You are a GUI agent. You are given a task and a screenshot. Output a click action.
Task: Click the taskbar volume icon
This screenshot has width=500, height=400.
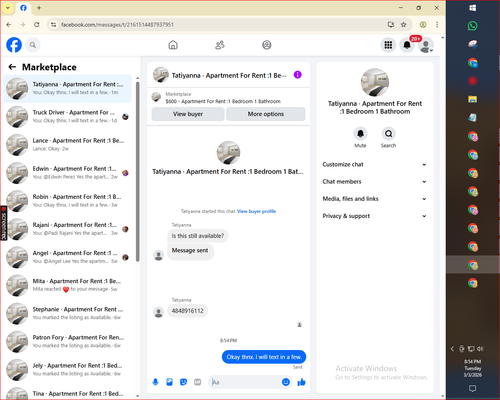coord(480,349)
